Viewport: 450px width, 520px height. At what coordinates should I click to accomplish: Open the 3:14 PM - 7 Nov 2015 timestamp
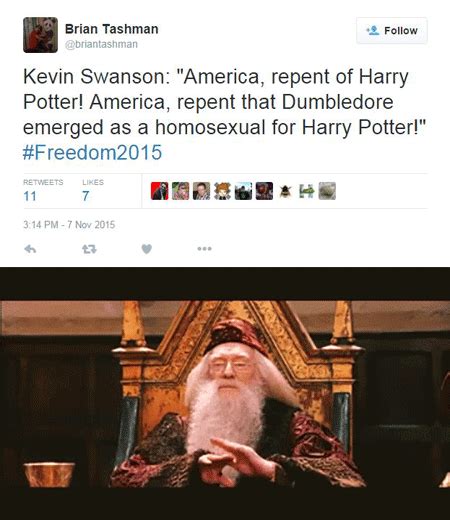click(69, 225)
